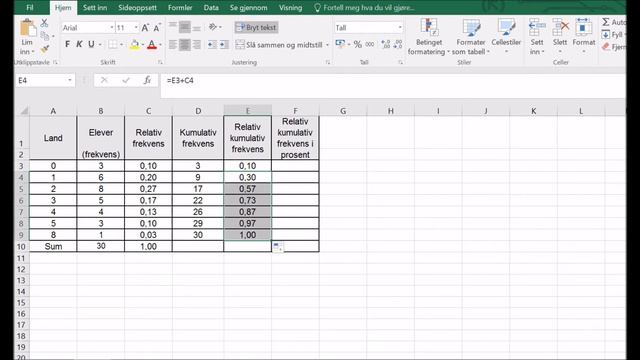Toggle italic K formatting

(x=79, y=44)
